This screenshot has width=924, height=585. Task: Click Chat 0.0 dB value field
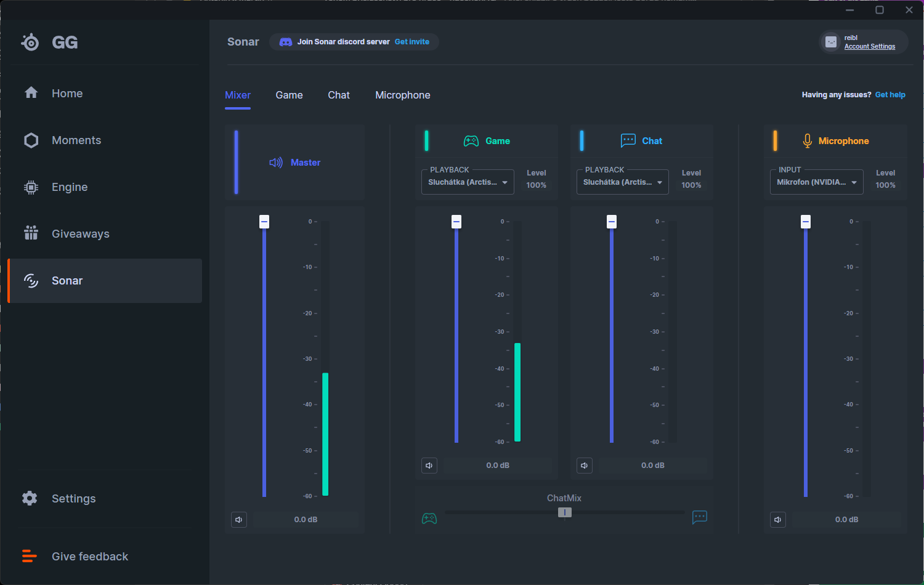pos(653,466)
